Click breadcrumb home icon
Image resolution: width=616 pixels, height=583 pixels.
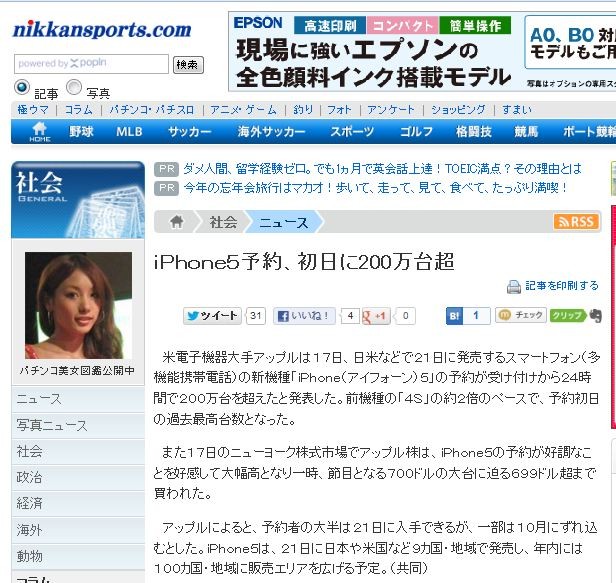click(x=177, y=222)
